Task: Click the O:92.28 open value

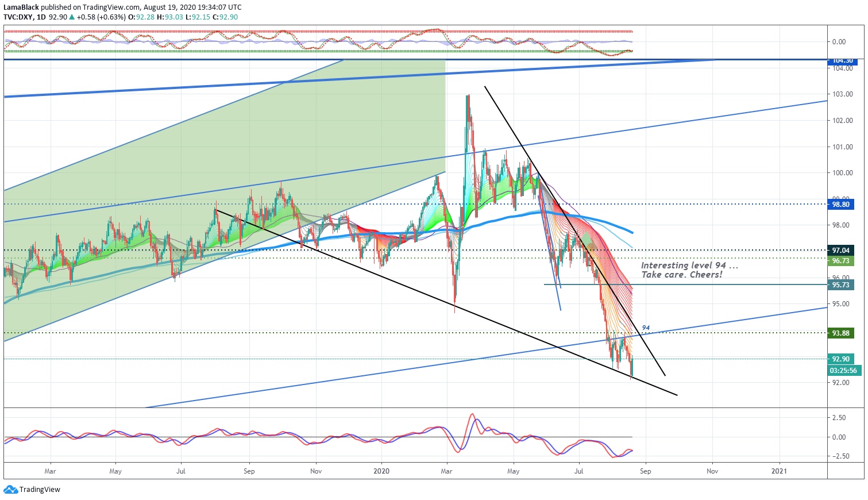Action: pos(141,17)
